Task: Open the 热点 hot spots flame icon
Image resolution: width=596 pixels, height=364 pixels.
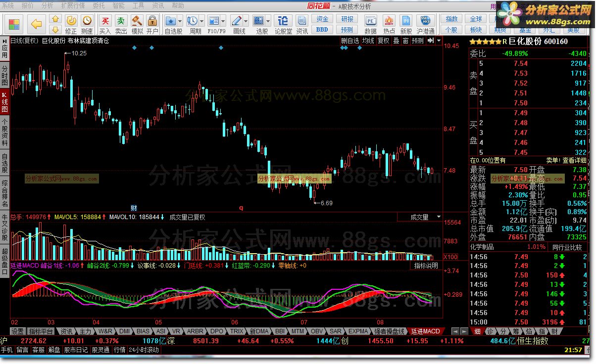Action: point(389,24)
